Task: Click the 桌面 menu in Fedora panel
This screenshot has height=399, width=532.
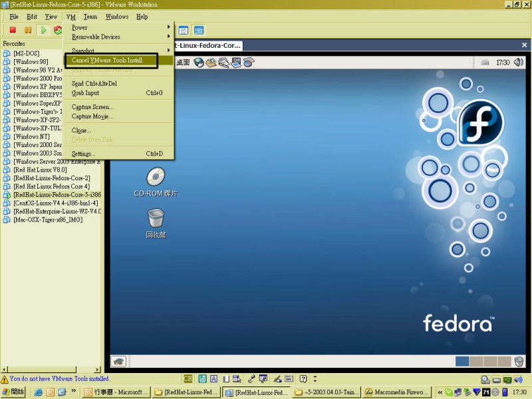Action: (184, 63)
